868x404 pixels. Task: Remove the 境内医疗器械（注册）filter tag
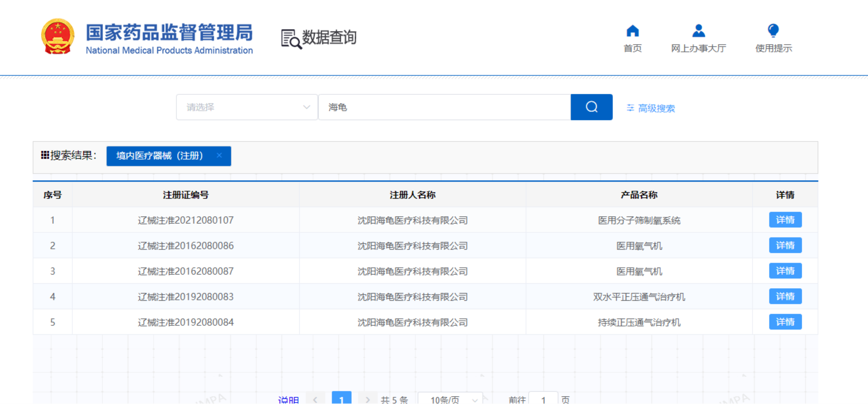click(219, 155)
